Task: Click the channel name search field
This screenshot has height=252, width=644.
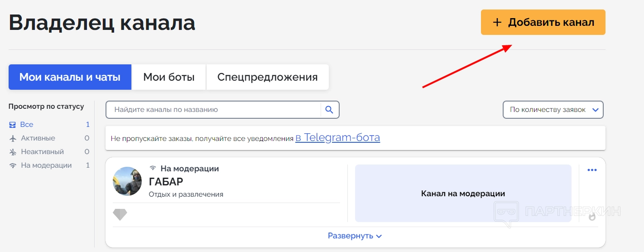Action: (x=213, y=110)
